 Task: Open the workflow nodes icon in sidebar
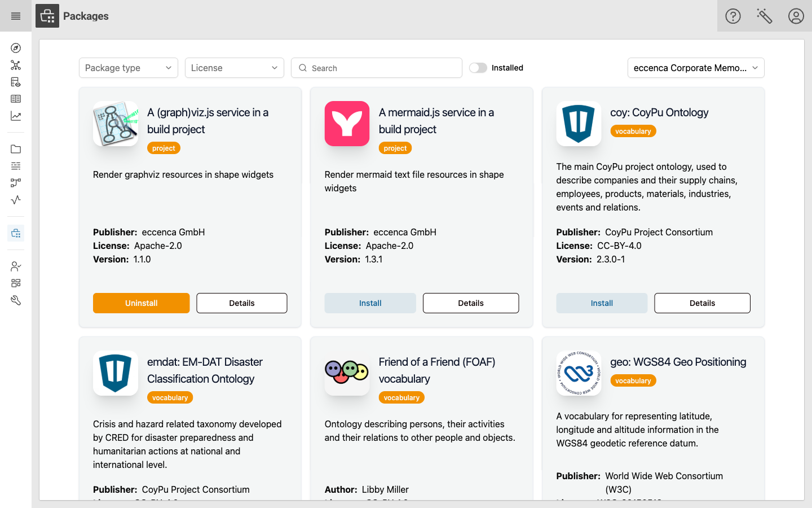(16, 183)
